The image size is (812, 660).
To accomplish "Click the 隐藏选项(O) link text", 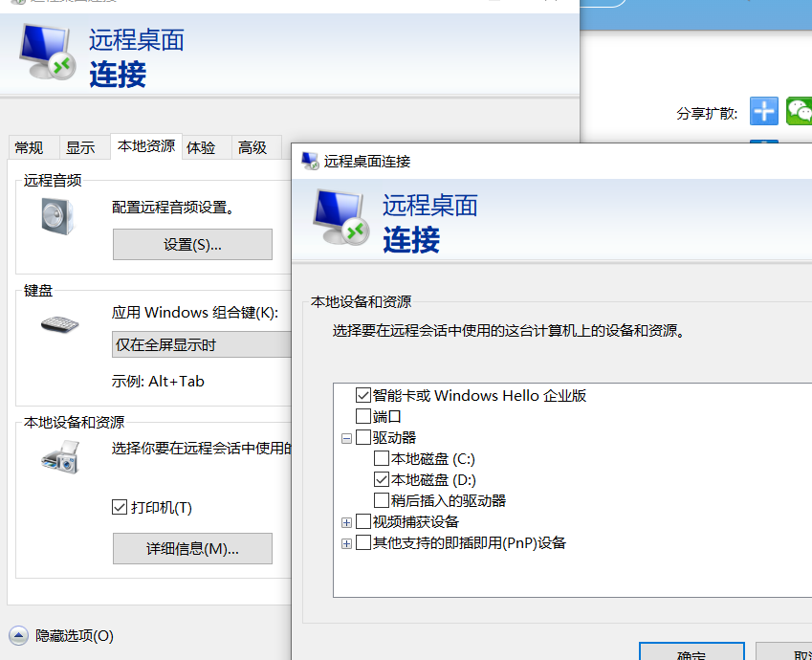I will pyautogui.click(x=75, y=636).
